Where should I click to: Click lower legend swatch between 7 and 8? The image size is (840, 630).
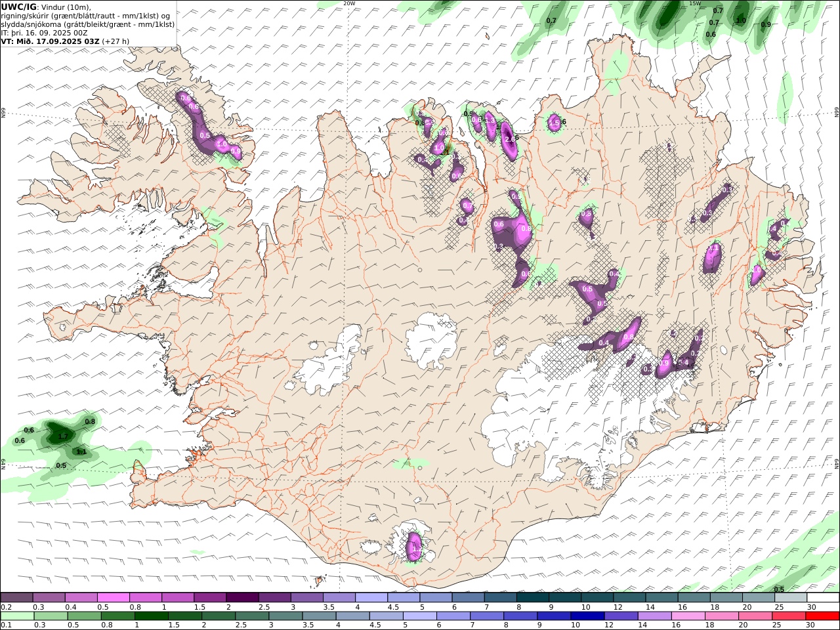[x=488, y=616]
